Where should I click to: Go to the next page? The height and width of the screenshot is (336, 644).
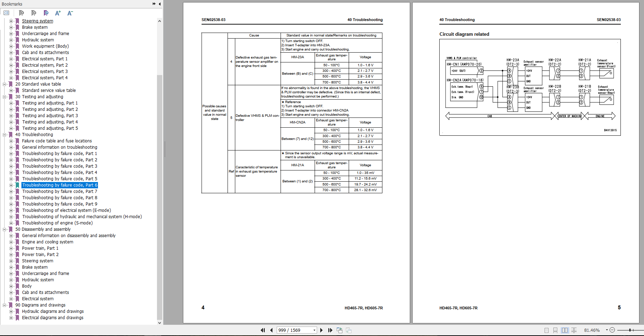[x=321, y=330]
